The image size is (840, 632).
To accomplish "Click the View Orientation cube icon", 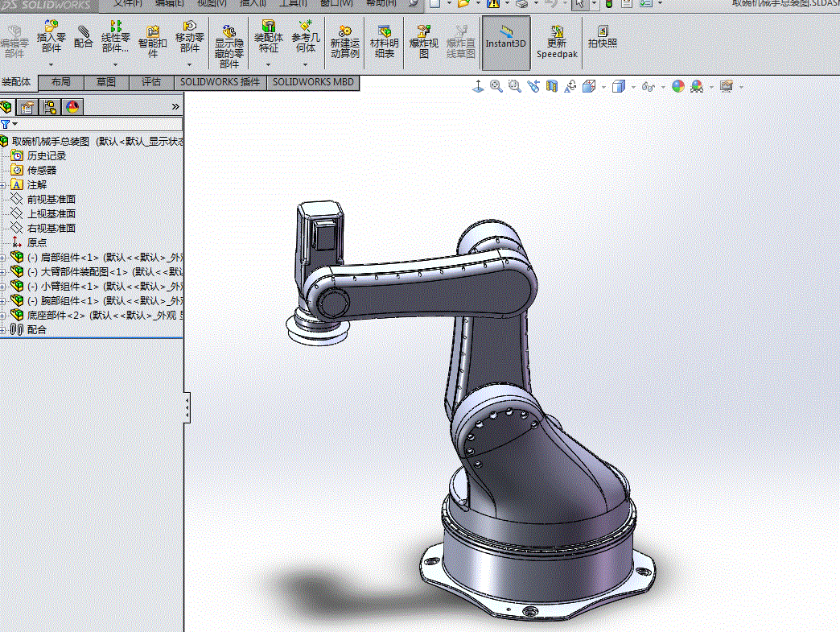I will point(589,86).
